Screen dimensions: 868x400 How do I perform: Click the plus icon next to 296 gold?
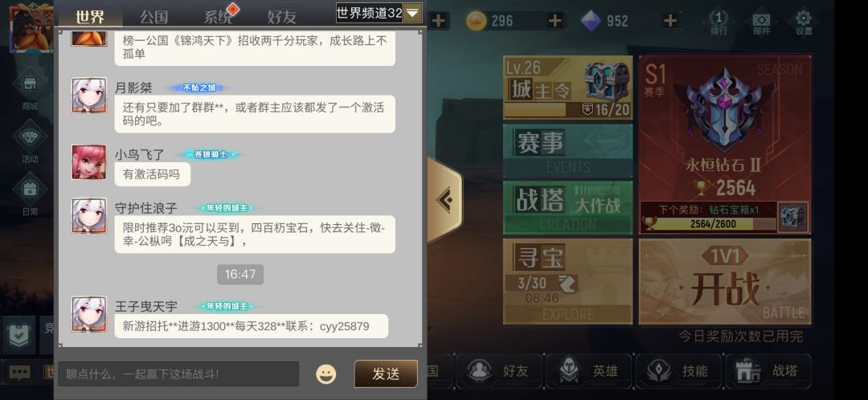tap(554, 21)
